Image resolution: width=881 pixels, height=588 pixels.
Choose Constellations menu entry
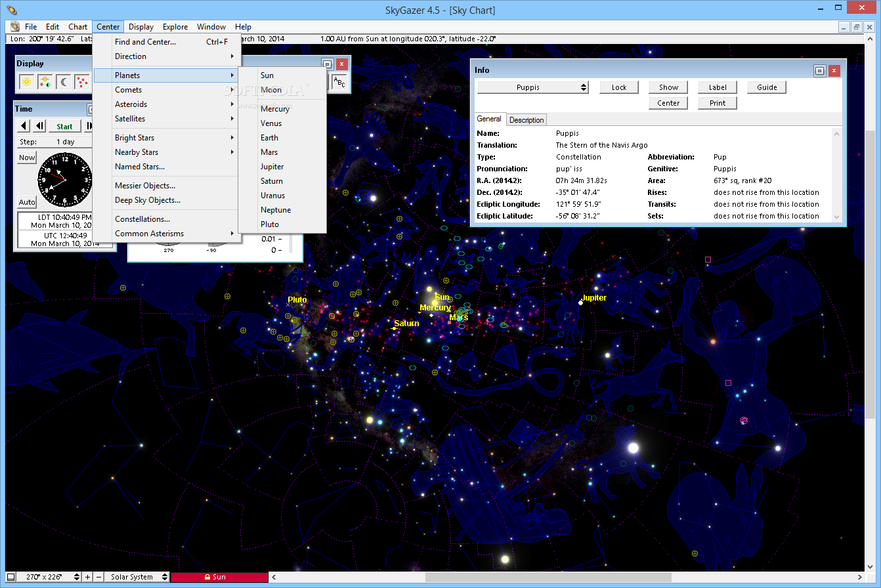[x=165, y=219]
